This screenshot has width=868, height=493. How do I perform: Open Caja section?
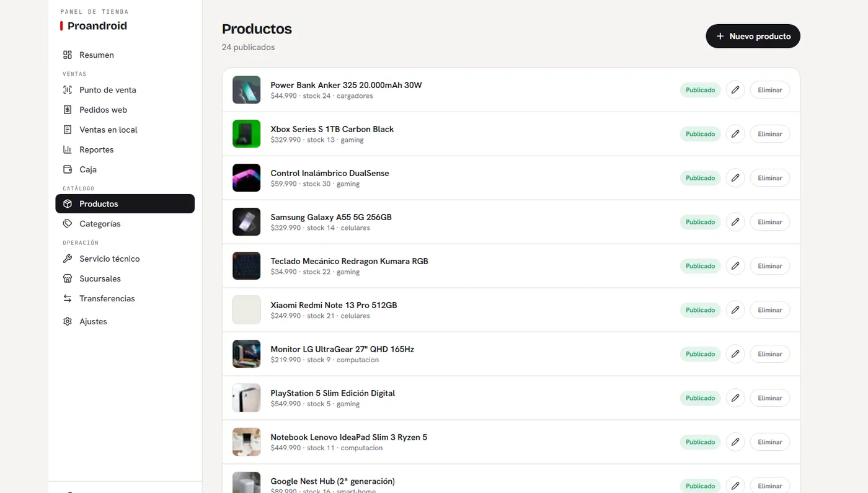(125, 169)
